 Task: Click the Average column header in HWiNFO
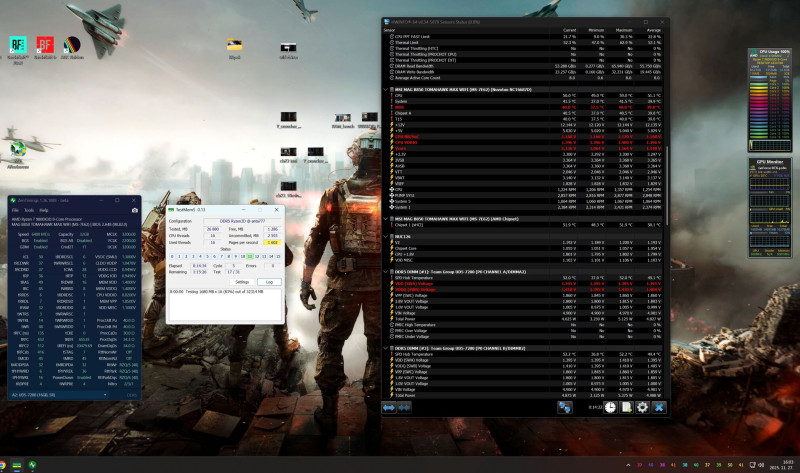click(654, 30)
